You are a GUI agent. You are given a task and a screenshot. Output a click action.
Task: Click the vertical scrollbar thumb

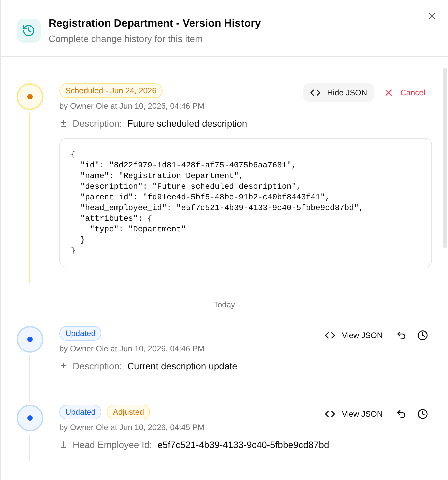point(445,158)
